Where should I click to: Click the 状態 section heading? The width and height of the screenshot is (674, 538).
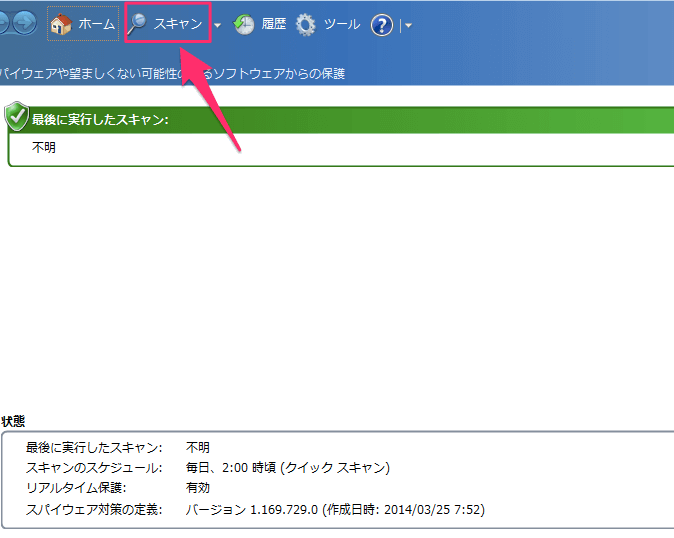point(13,421)
